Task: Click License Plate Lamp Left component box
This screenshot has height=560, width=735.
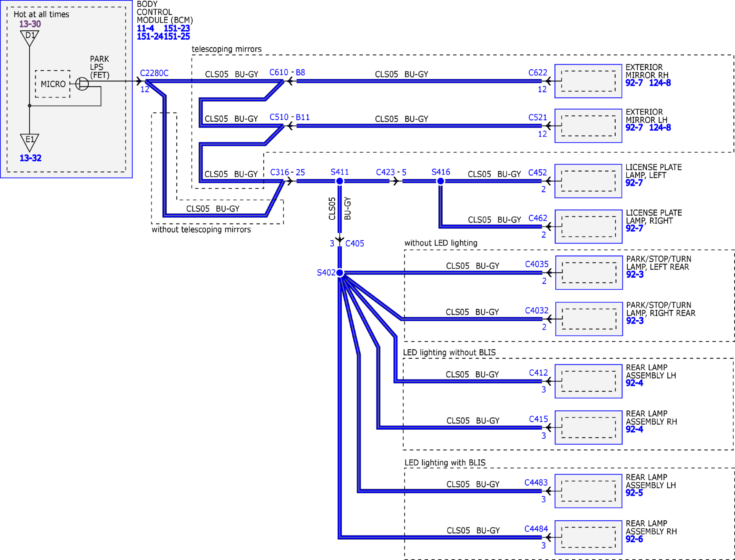Action: (x=588, y=181)
